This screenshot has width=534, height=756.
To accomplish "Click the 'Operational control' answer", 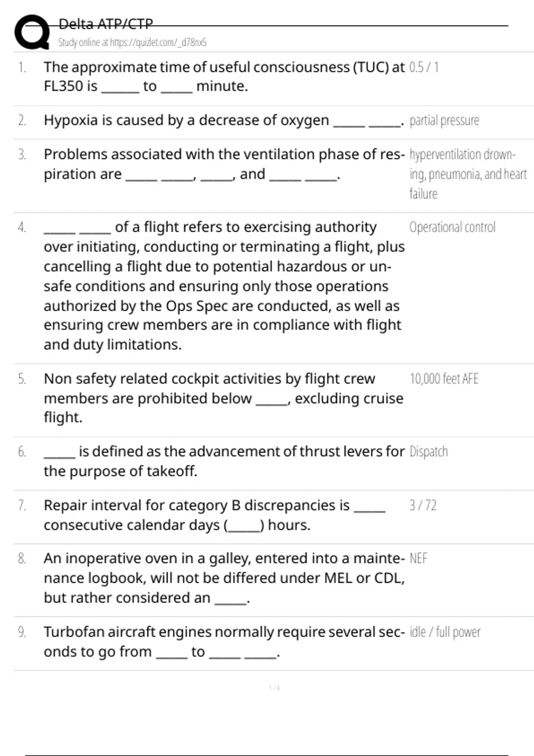I will coord(452,227).
